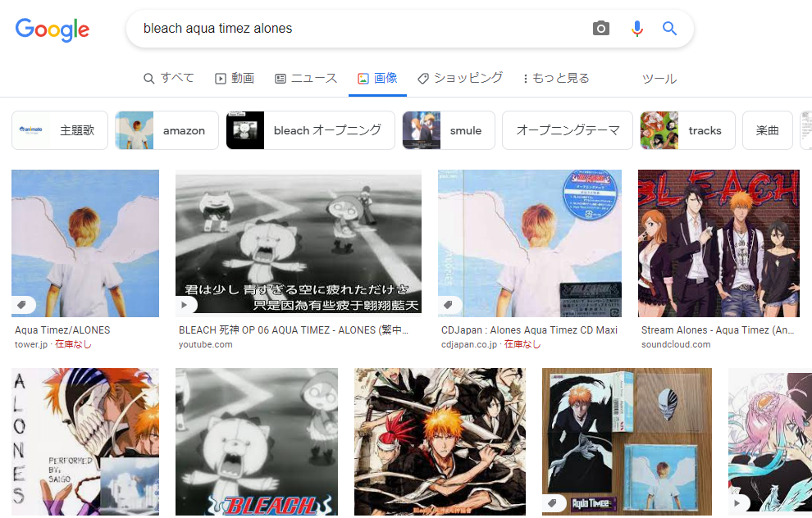Click the Google logo
Viewport: 812px width, 518px height.
(52, 30)
